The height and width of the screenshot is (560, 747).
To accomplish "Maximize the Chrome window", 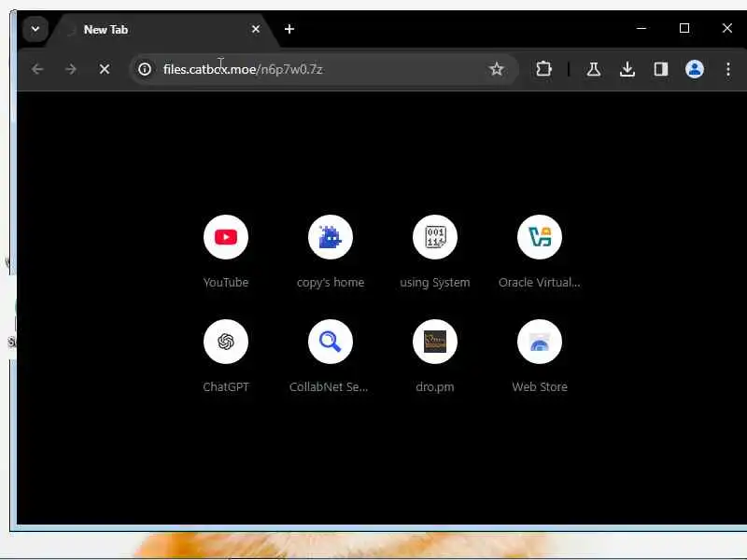I will point(684,29).
